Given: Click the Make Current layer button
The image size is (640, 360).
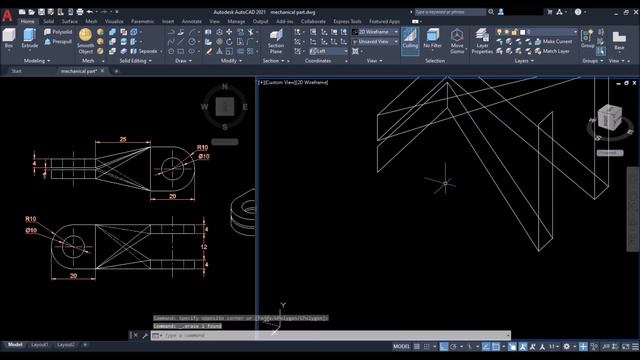Looking at the screenshot, I should pyautogui.click(x=553, y=42).
